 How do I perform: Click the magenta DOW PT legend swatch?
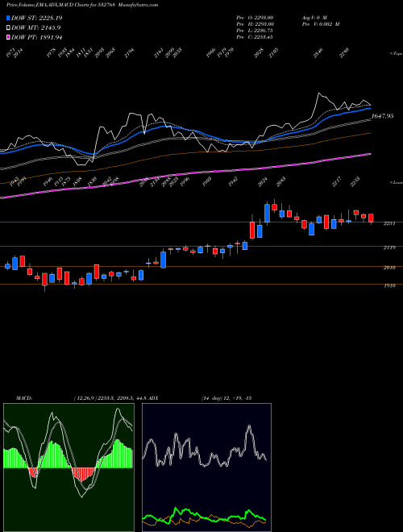(9, 37)
